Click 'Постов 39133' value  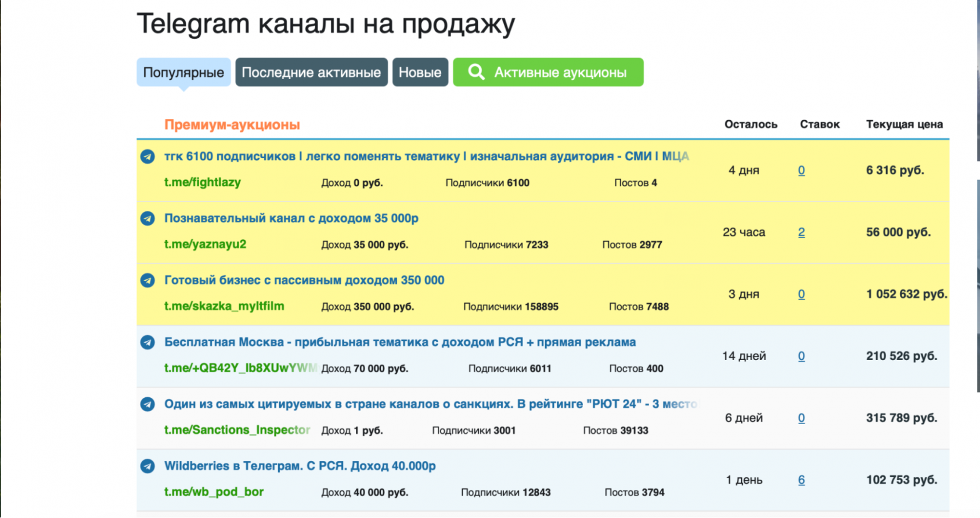(615, 430)
